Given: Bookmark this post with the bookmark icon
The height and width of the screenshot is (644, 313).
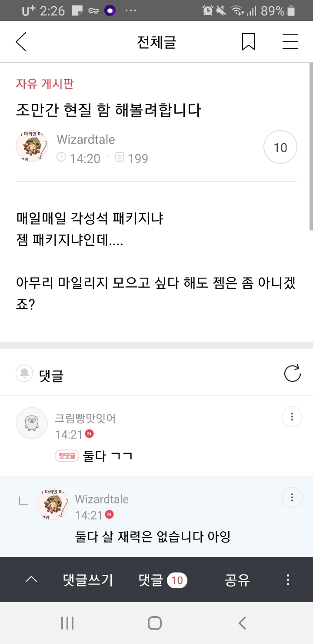Looking at the screenshot, I should [248, 42].
